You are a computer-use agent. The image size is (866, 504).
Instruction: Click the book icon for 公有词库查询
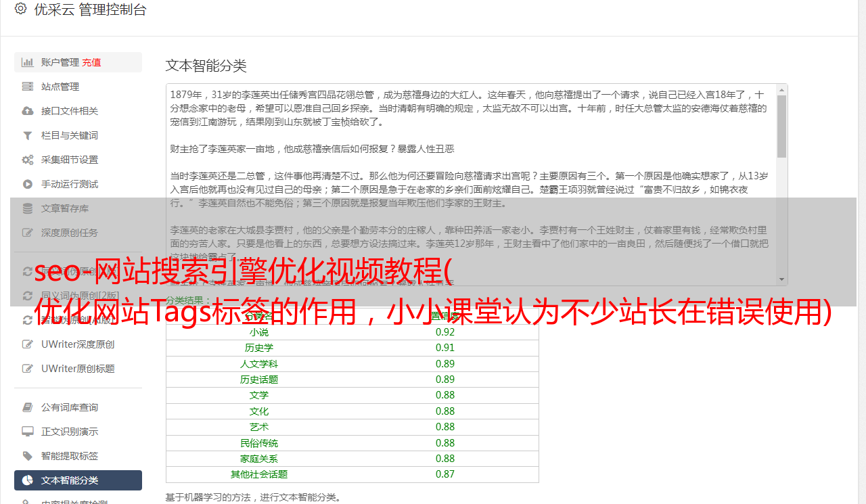point(28,407)
